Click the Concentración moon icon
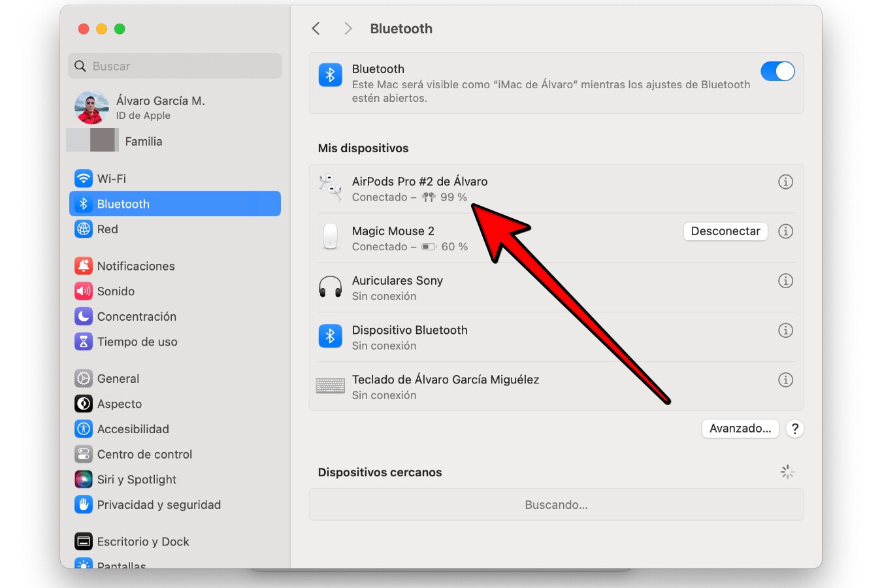 tap(84, 316)
